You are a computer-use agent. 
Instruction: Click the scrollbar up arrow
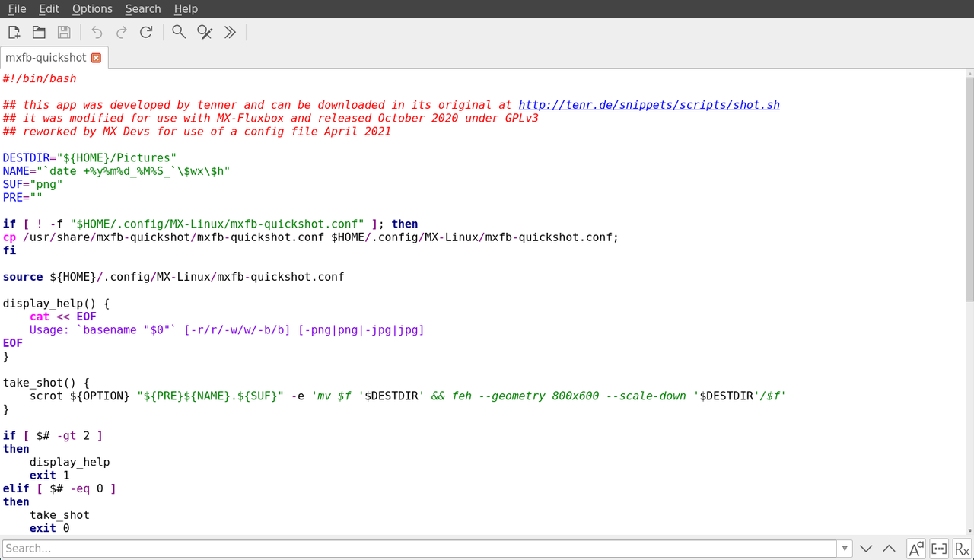(x=969, y=72)
